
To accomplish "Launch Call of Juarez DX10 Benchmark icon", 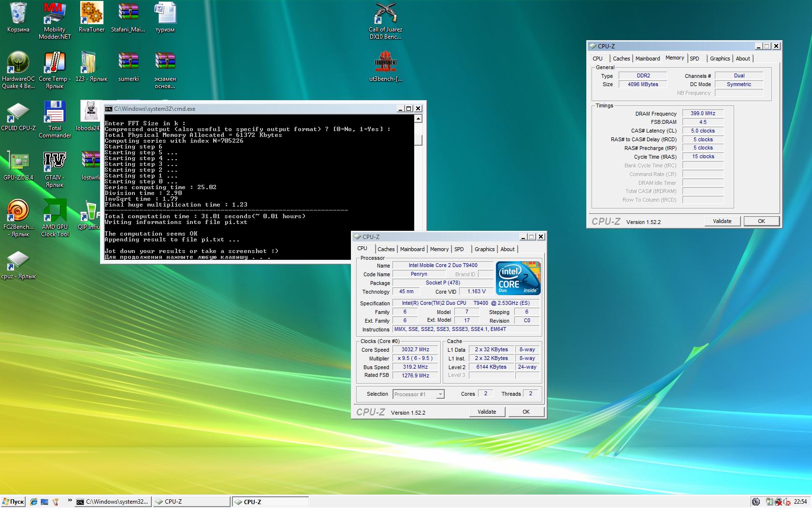I will point(385,20).
